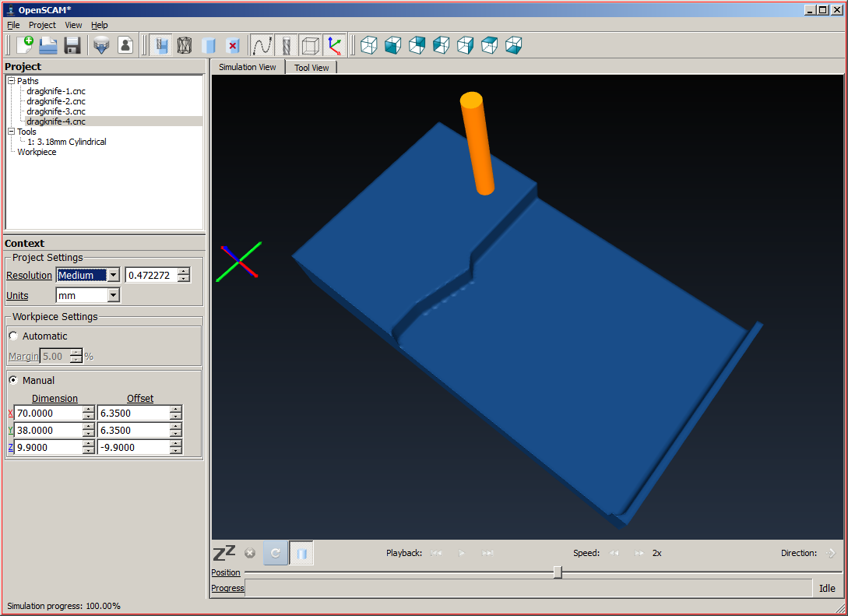Toggle the axes display icon
The width and height of the screenshot is (848, 616).
[334, 45]
